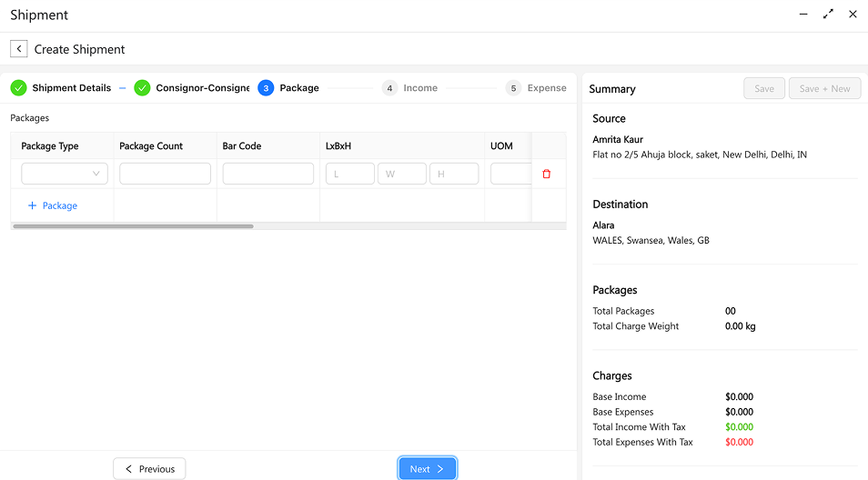This screenshot has height=480, width=868.
Task: Select step 3 Package circle icon
Action: pos(266,88)
